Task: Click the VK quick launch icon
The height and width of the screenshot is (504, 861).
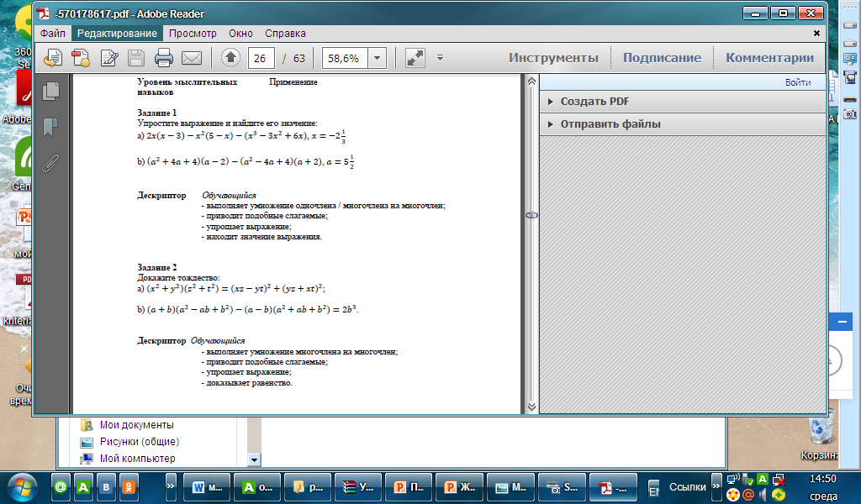Action: (x=106, y=486)
